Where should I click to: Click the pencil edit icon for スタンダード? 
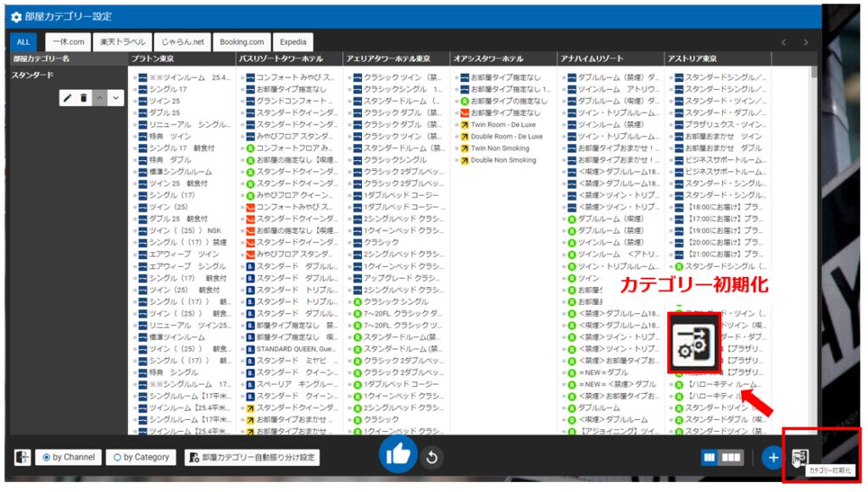(x=69, y=98)
